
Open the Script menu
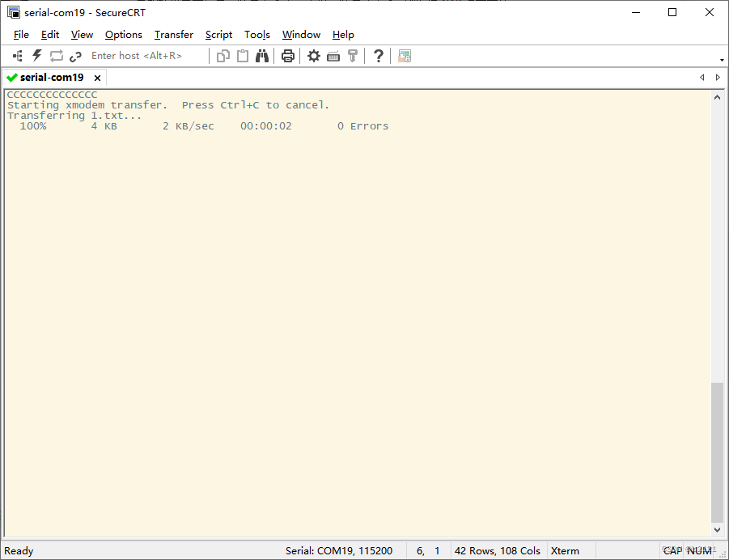click(x=218, y=35)
